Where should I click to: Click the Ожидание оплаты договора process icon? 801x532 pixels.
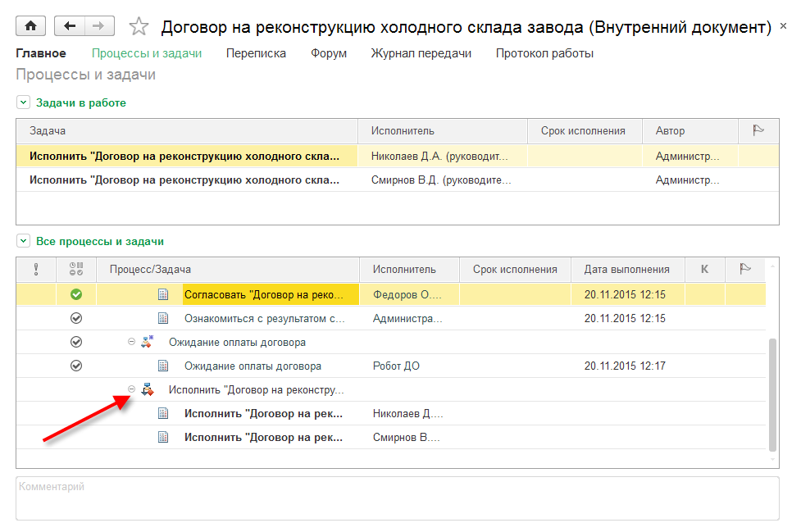coord(148,342)
